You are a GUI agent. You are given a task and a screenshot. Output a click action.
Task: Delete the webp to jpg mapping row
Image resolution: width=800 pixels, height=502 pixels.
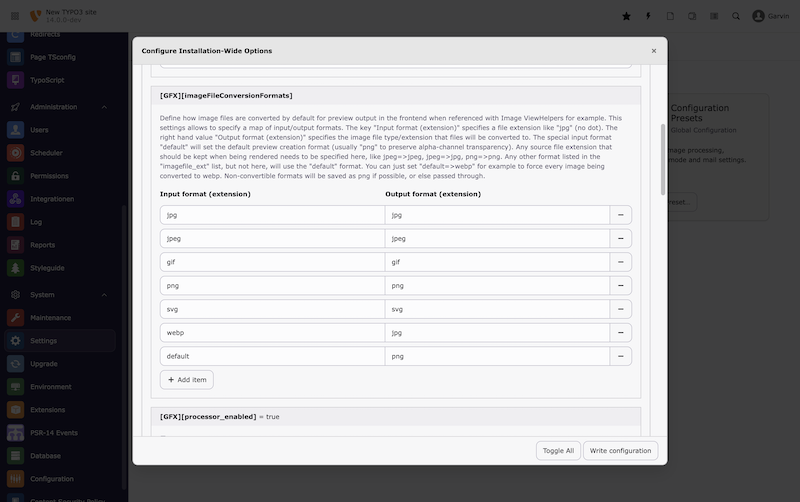click(621, 332)
